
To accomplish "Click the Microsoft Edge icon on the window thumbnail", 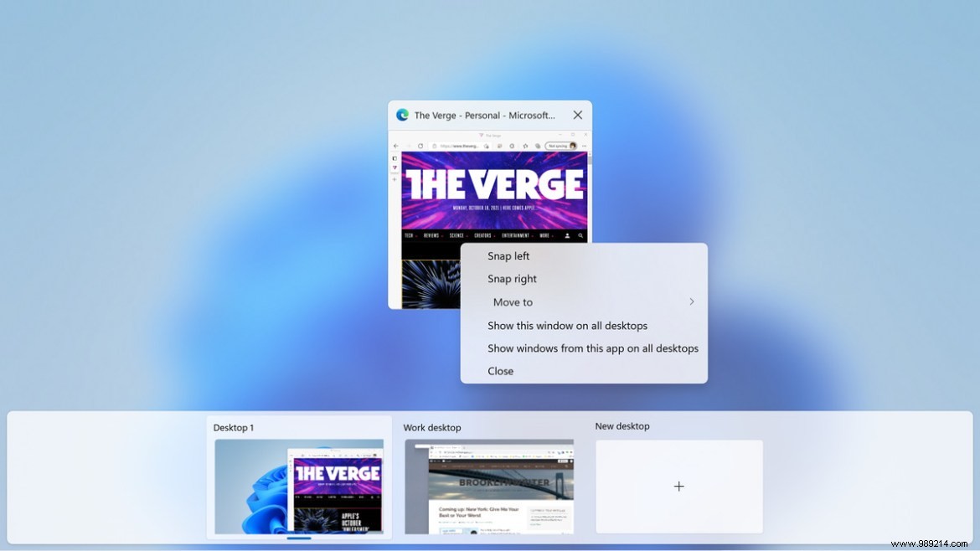I will [403, 115].
